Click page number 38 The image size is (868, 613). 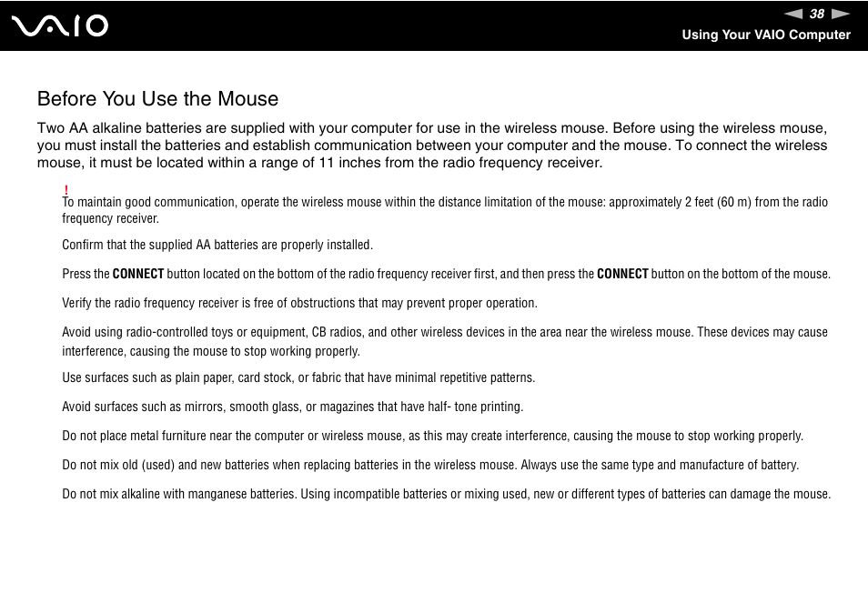(816, 14)
